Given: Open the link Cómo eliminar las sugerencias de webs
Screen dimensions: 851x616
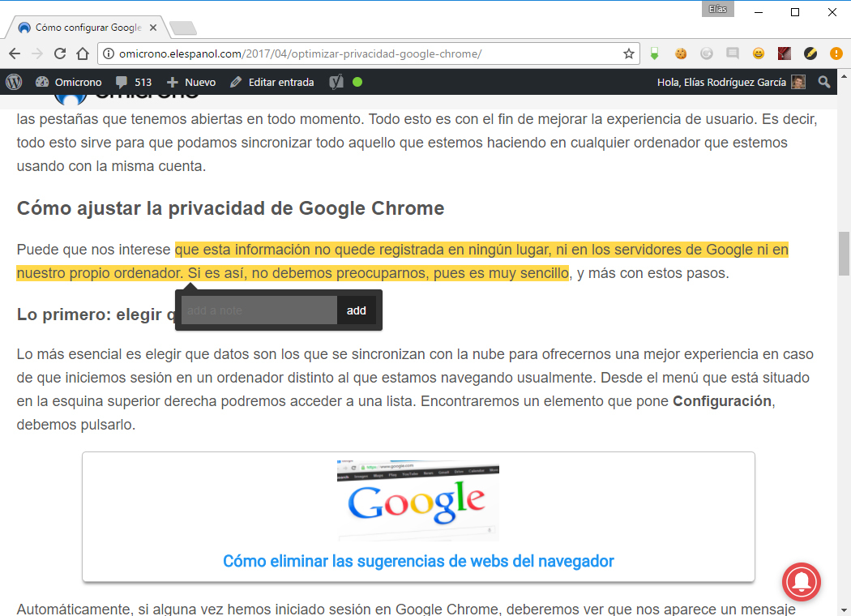Looking at the screenshot, I should click(418, 561).
